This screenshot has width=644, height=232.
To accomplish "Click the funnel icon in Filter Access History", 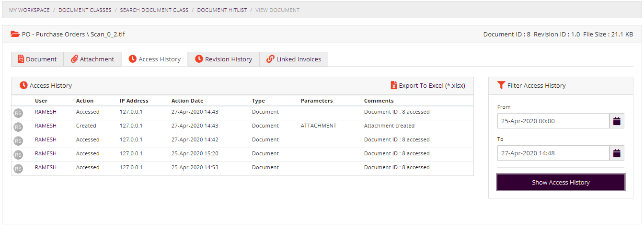I will [x=501, y=85].
